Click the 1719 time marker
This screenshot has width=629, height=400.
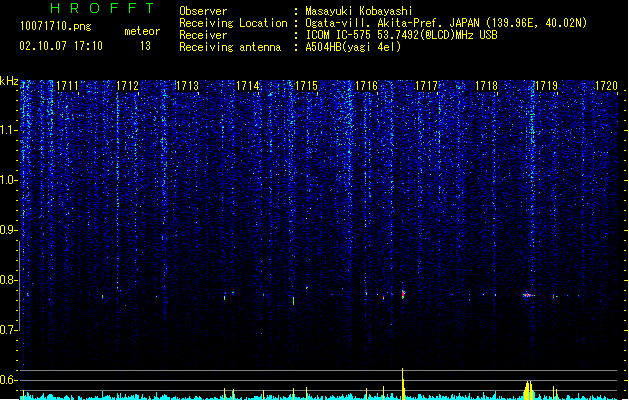coord(546,86)
